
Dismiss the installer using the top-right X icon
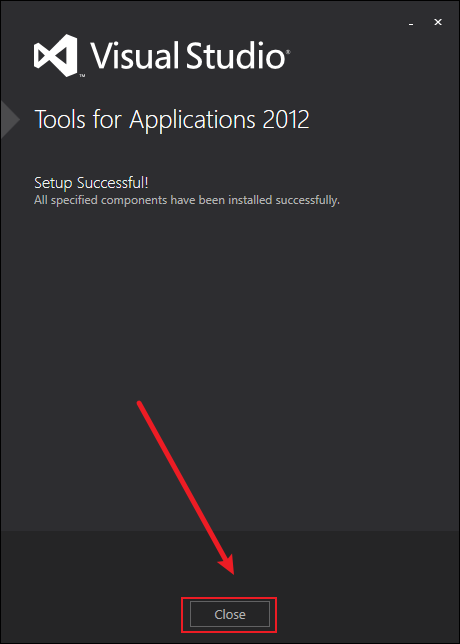pos(438,22)
